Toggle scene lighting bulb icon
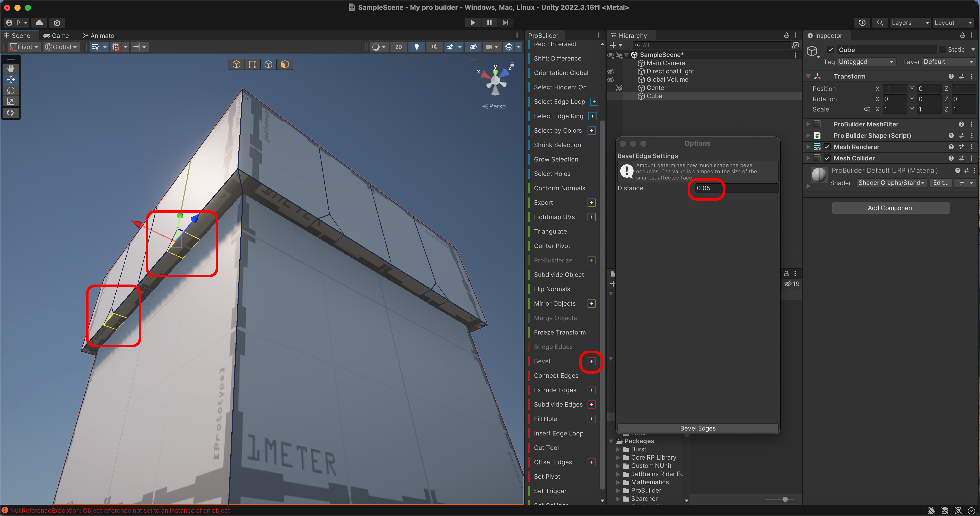The height and width of the screenshot is (516, 980). [417, 47]
